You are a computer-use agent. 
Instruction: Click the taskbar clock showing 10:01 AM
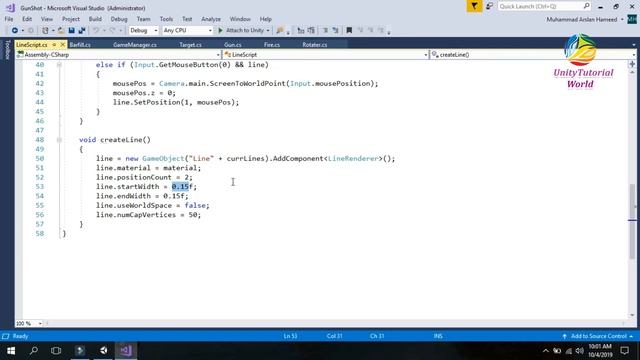[600, 347]
